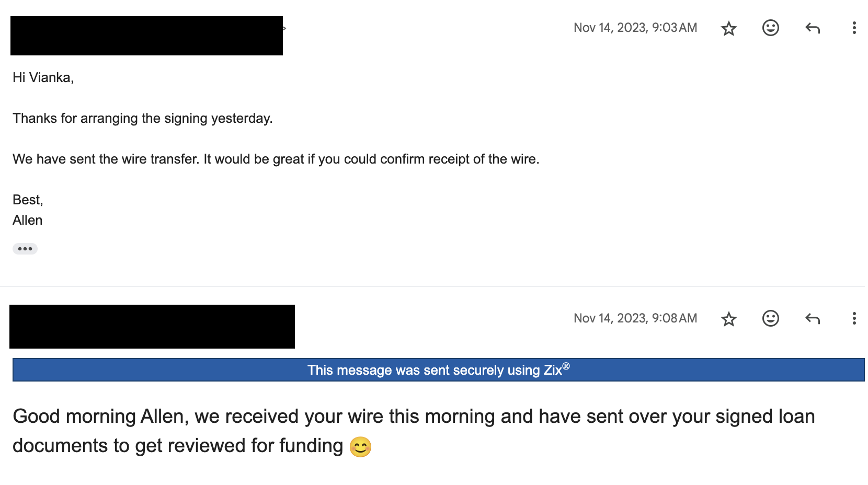Click the "Hi Vianka," greeting line
The image size is (868, 485).
[43, 77]
